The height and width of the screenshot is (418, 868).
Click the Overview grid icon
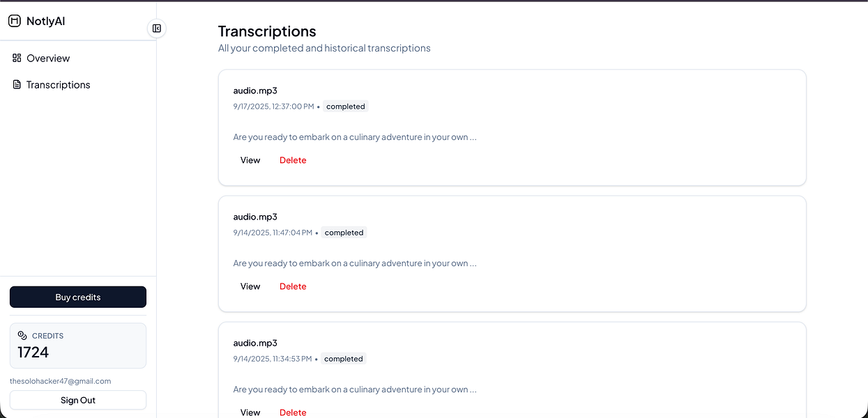17,58
